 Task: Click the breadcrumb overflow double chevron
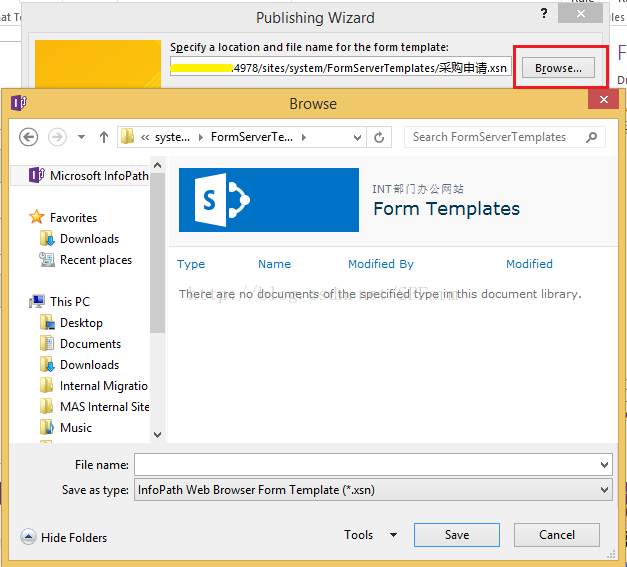click(x=145, y=138)
